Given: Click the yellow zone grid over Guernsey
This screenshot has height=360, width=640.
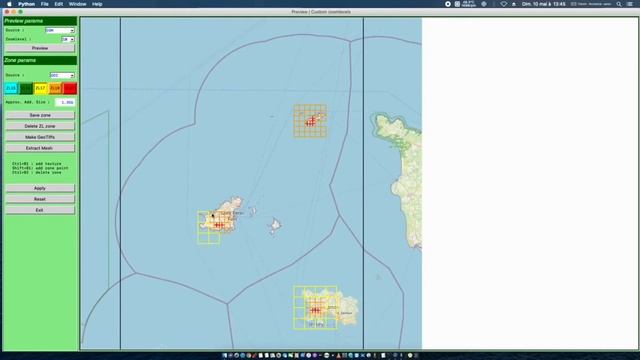Looking at the screenshot, I should click(209, 228).
